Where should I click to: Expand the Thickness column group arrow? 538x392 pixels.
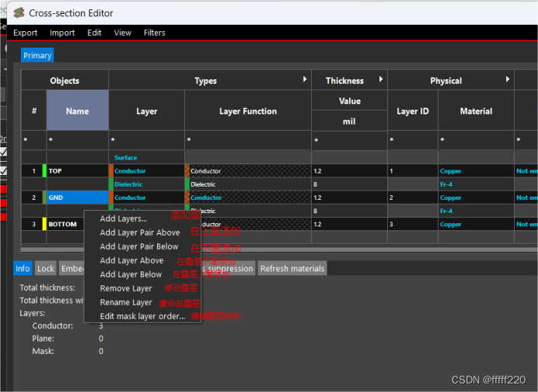381,79
